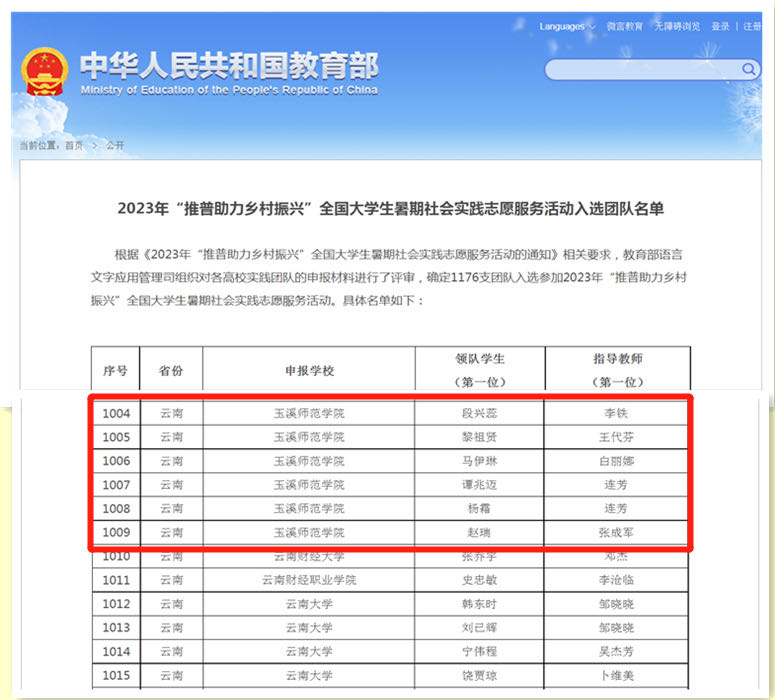Screen dimensions: 775x700
Task: Select the 云南财经职业学院 school cell
Action: point(309,580)
